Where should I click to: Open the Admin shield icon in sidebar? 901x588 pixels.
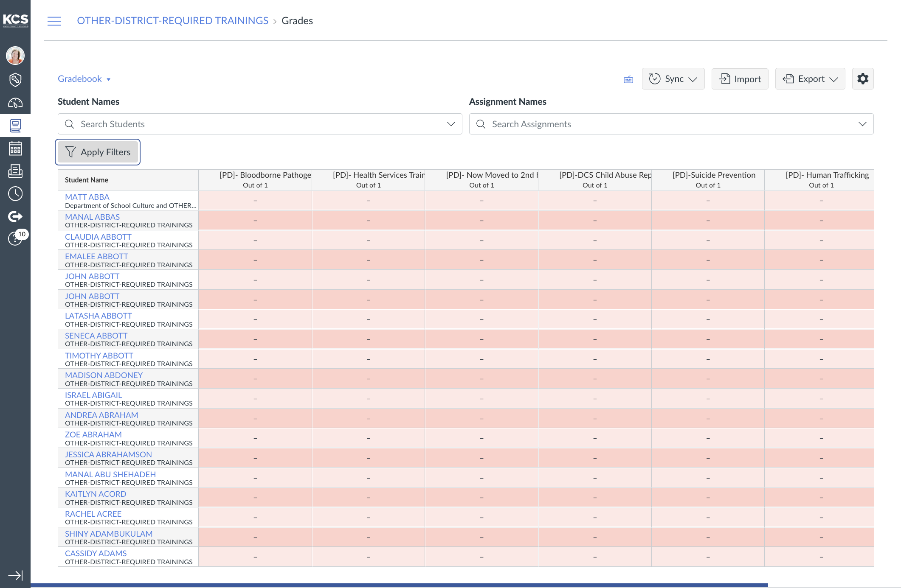[x=15, y=80]
